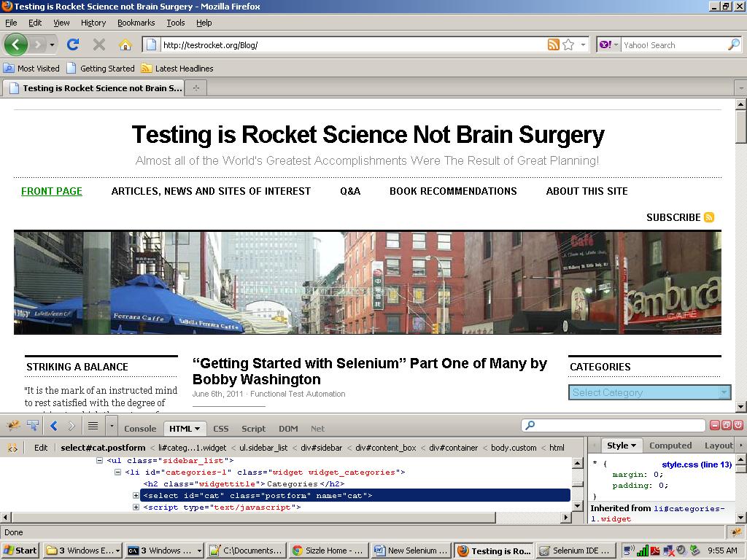
Task: Open the Firebug panel selector dropdown arrow
Action: pos(112,425)
